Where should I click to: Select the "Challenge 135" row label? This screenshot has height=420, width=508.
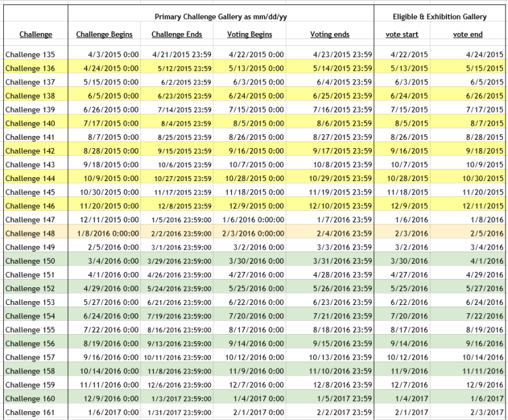tap(30, 55)
